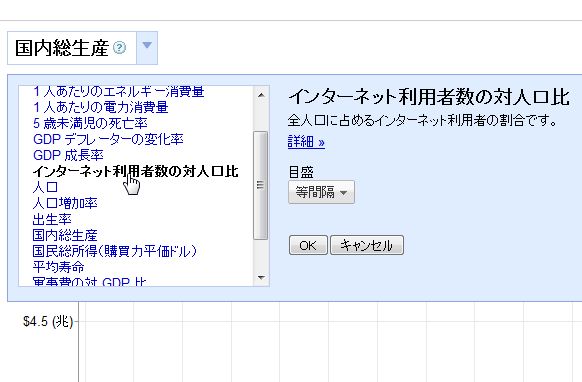Click the indicator list scrollbar thumb
582x382 pixels.
[261, 185]
